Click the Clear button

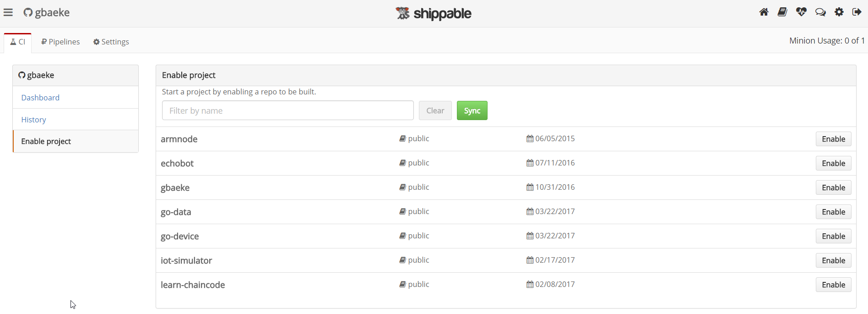[435, 110]
